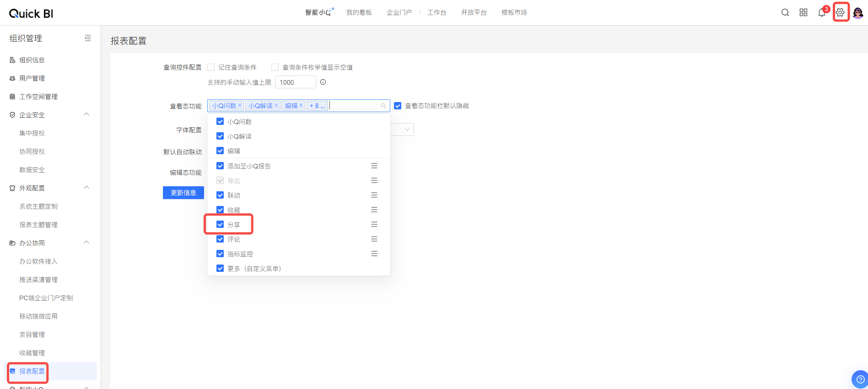The width and height of the screenshot is (868, 389).
Task: Open the app grid icon
Action: (803, 12)
